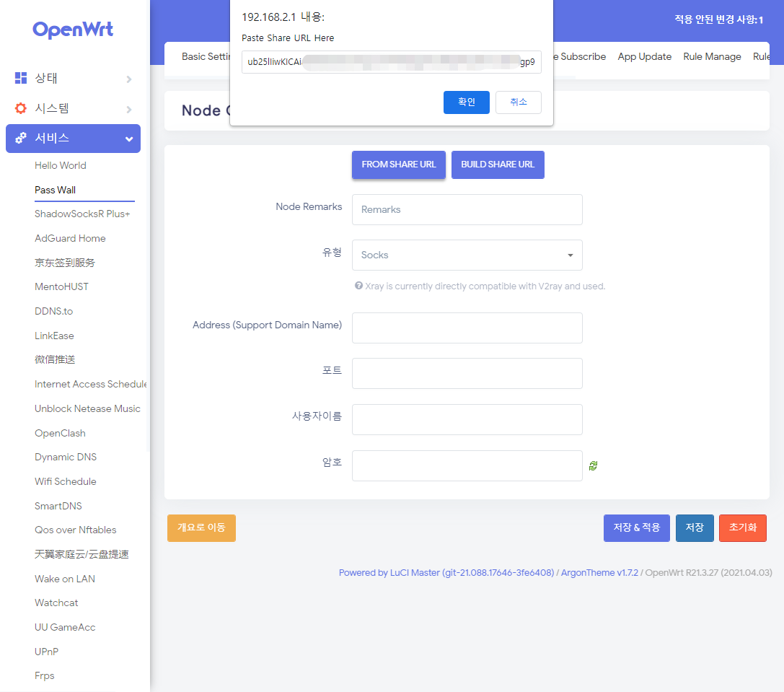Viewport: 784px width, 692px height.
Task: Open Wake on LAN service
Action: [x=64, y=579]
